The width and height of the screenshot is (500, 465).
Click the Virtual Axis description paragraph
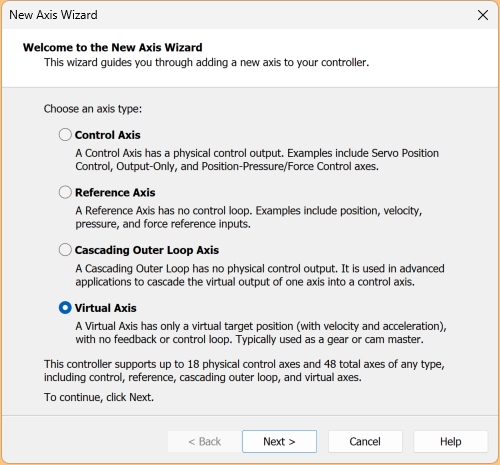(261, 333)
